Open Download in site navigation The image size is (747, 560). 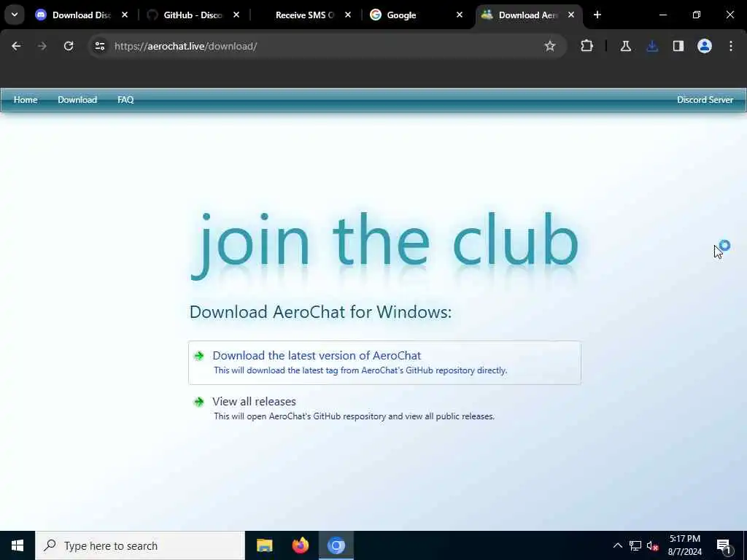77,100
